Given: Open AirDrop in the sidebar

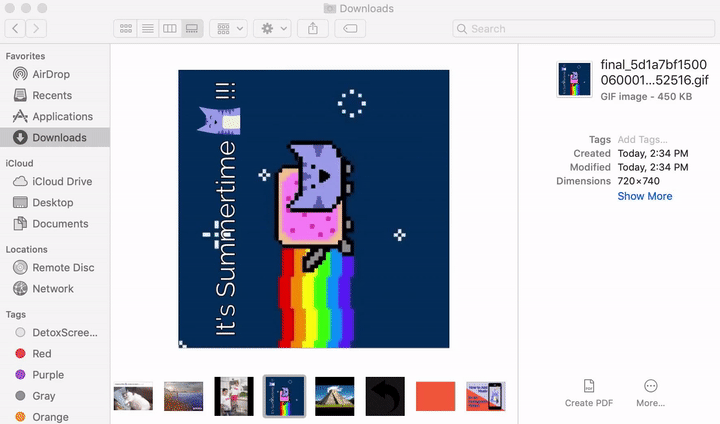Looking at the screenshot, I should point(50,75).
